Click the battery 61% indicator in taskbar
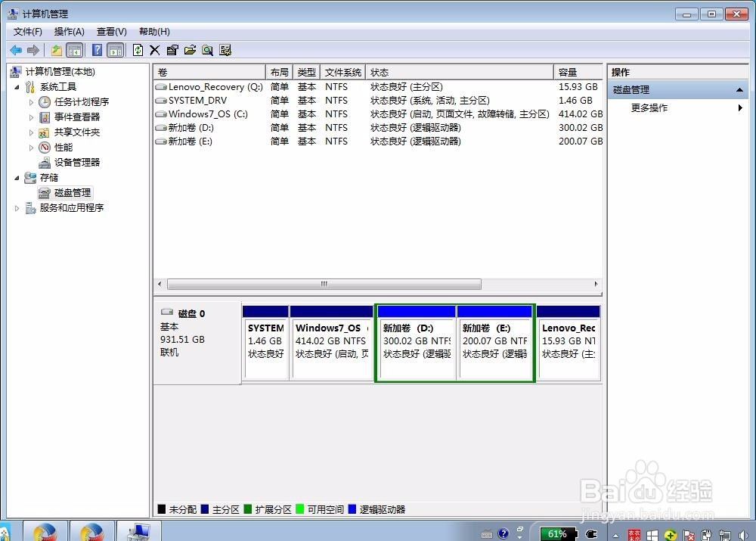This screenshot has height=541, width=756. point(558,533)
